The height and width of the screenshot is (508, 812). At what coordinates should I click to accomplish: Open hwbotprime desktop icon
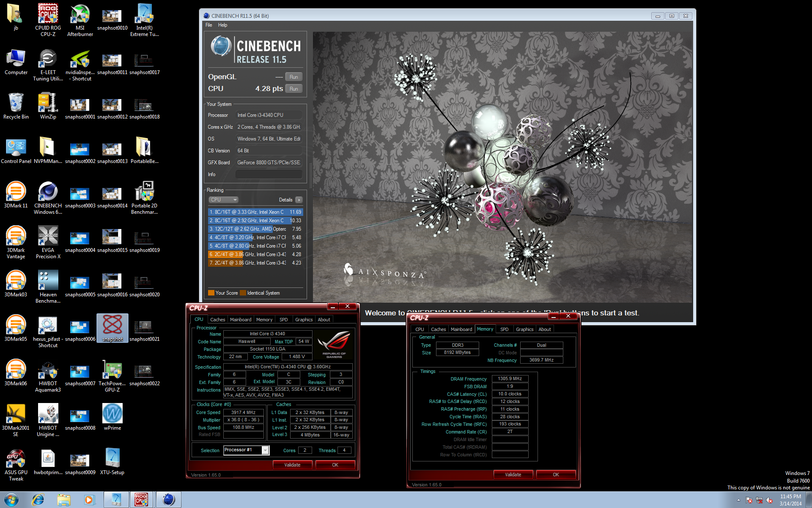coord(48,461)
